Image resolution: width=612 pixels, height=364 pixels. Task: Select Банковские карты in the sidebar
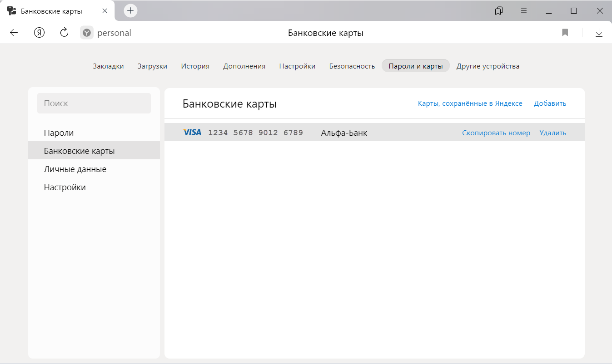[x=94, y=151]
